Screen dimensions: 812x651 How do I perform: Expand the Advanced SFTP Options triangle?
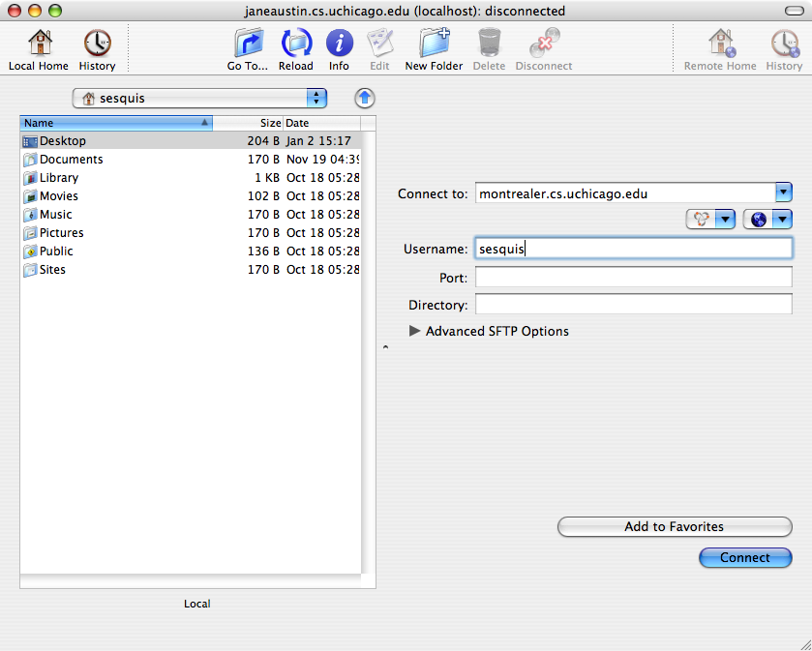(415, 331)
